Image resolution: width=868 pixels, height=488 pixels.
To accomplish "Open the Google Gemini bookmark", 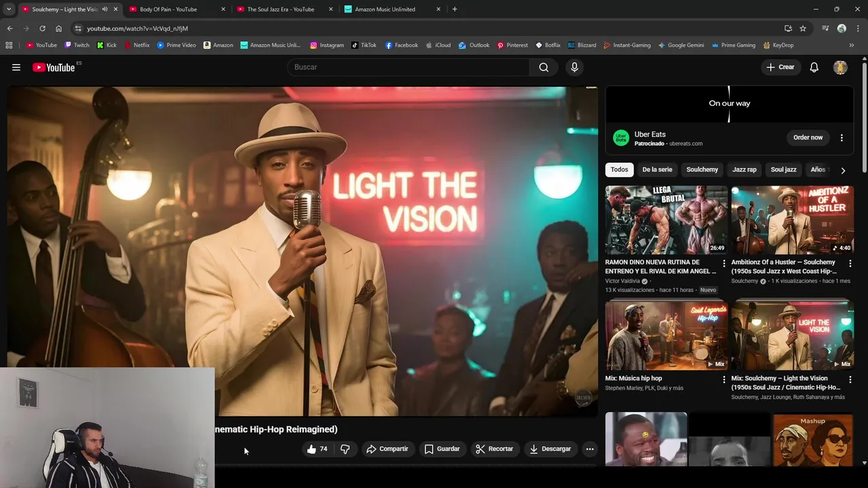I will pyautogui.click(x=681, y=45).
